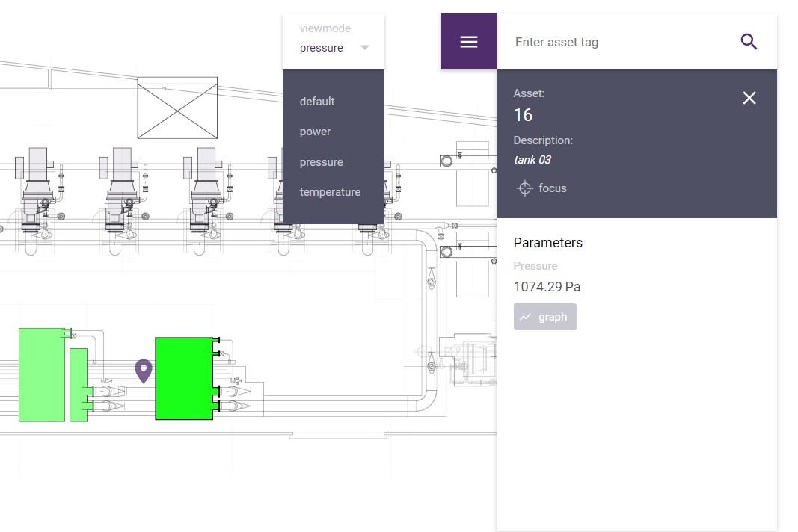Open the pressure graph
The image size is (798, 532).
(544, 316)
